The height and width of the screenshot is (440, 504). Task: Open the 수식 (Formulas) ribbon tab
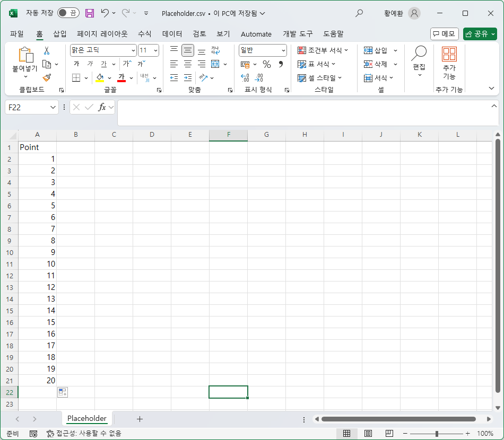(145, 34)
